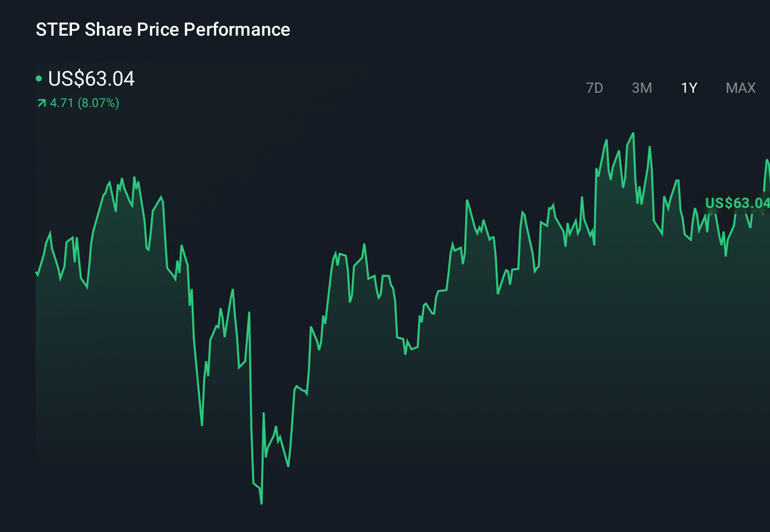Click the 4.71 (8.07%) change value
The height and width of the screenshot is (532, 770).
[x=84, y=103]
